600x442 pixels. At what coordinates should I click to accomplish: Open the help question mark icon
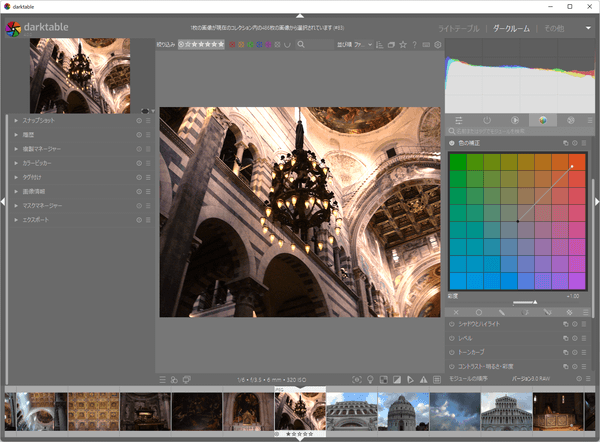tap(414, 45)
